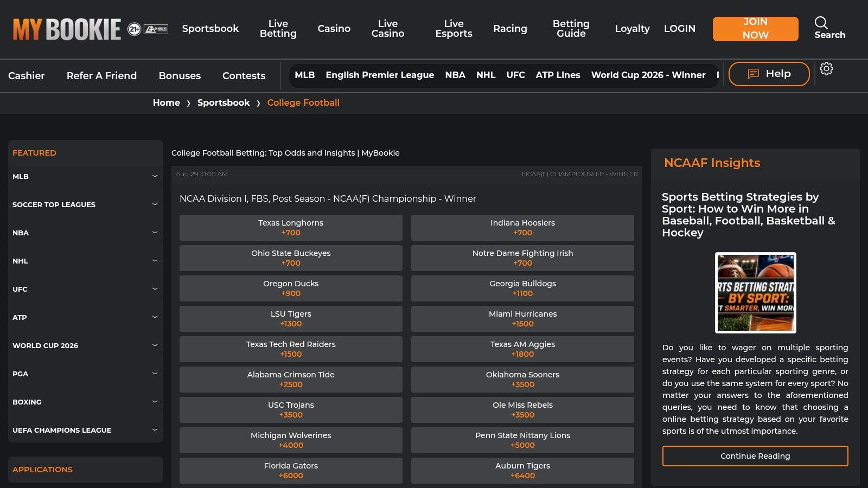Open Live Casino in the top menu
This screenshot has width=868, height=488.
388,29
